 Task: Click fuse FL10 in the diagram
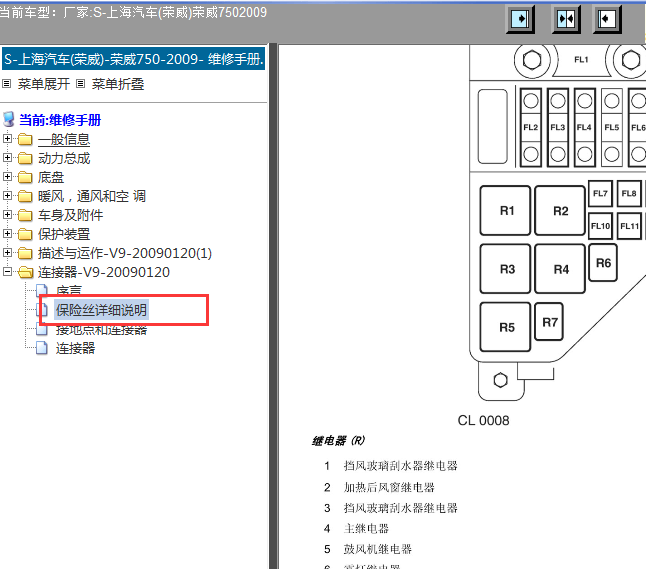600,226
